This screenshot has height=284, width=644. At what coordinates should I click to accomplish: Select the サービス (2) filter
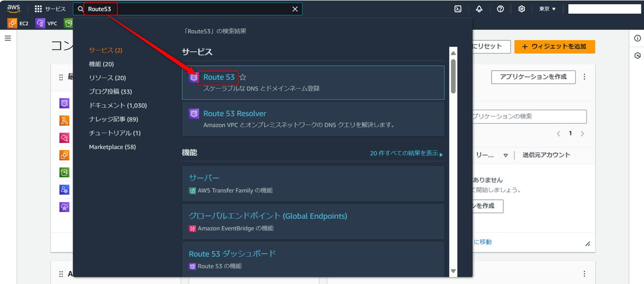click(106, 50)
